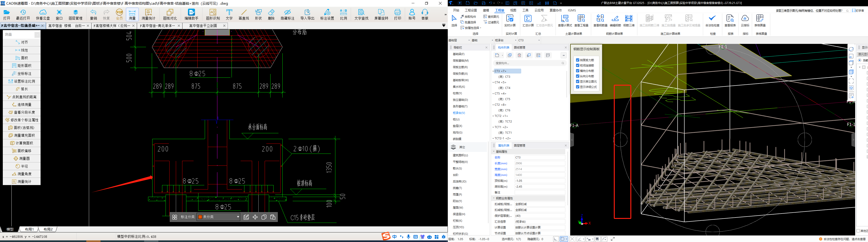Toggle 纵向分布筋 checkbox
This screenshot has width=868, height=242.
coord(578,76)
